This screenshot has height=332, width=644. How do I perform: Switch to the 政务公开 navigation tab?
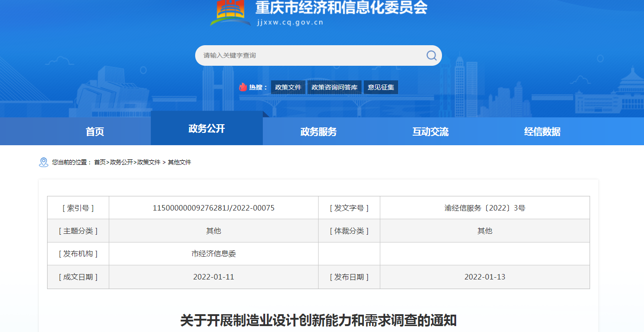pyautogui.click(x=207, y=128)
